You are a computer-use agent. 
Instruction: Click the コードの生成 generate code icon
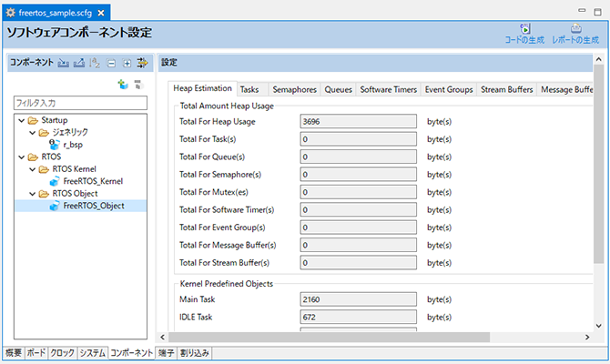(525, 29)
